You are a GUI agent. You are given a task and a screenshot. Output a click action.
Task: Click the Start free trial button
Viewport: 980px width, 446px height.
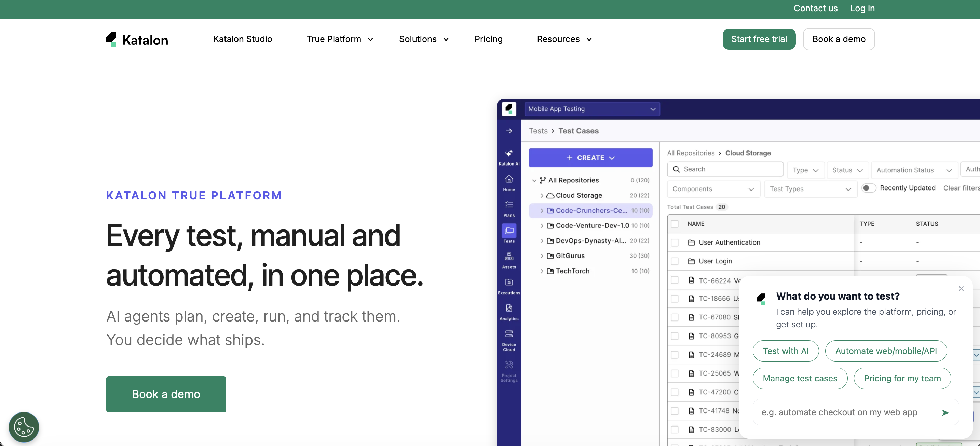759,39
